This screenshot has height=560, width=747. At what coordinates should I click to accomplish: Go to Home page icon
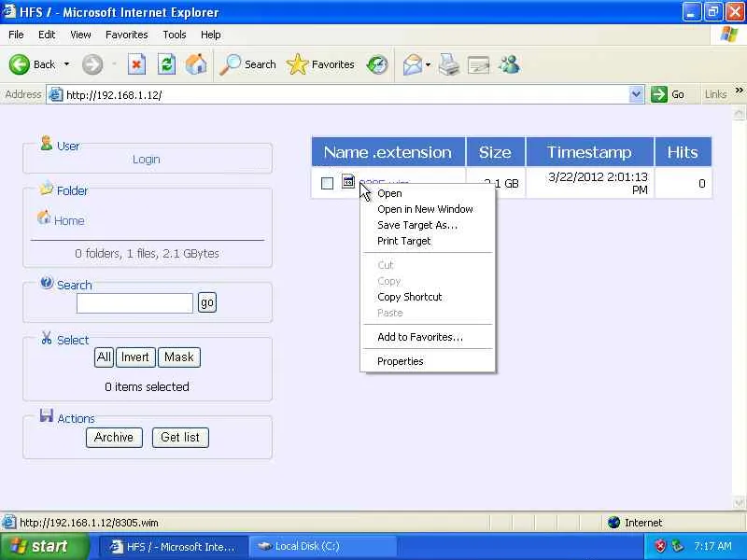click(x=196, y=64)
